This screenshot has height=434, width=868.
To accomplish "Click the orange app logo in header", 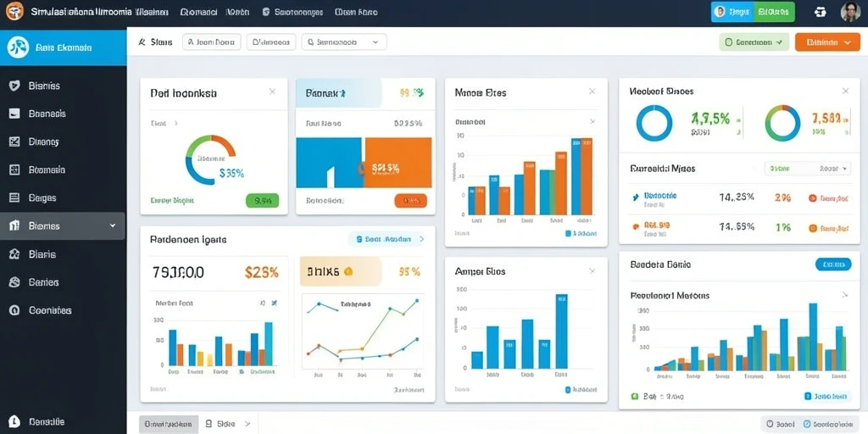I will tap(15, 11).
